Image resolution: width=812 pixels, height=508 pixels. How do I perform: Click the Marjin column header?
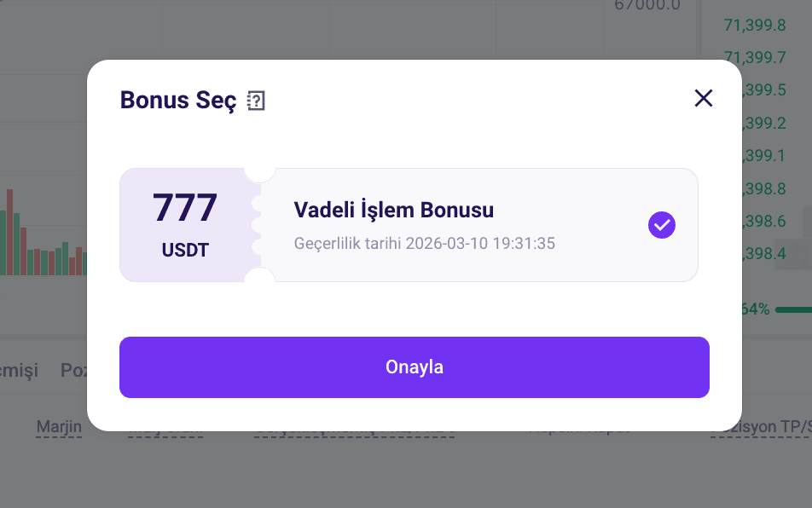click(x=59, y=427)
